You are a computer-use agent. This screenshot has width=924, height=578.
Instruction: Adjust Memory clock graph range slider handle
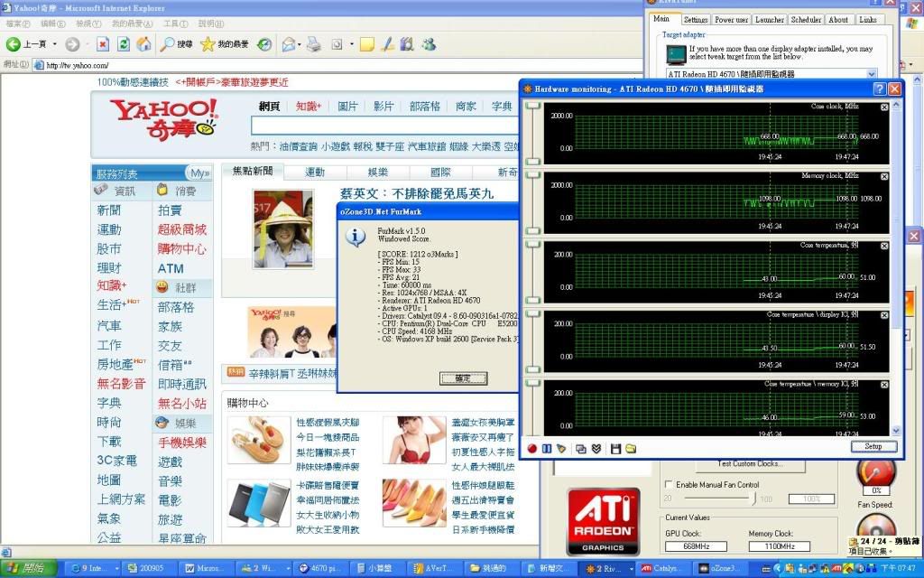[x=532, y=175]
